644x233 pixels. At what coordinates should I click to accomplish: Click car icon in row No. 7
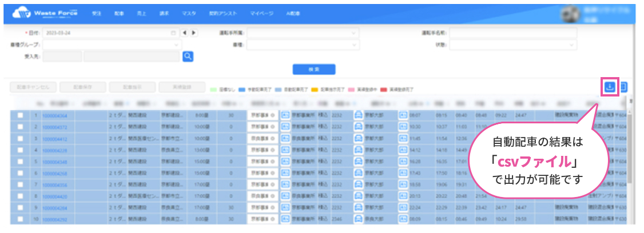pos(358,184)
